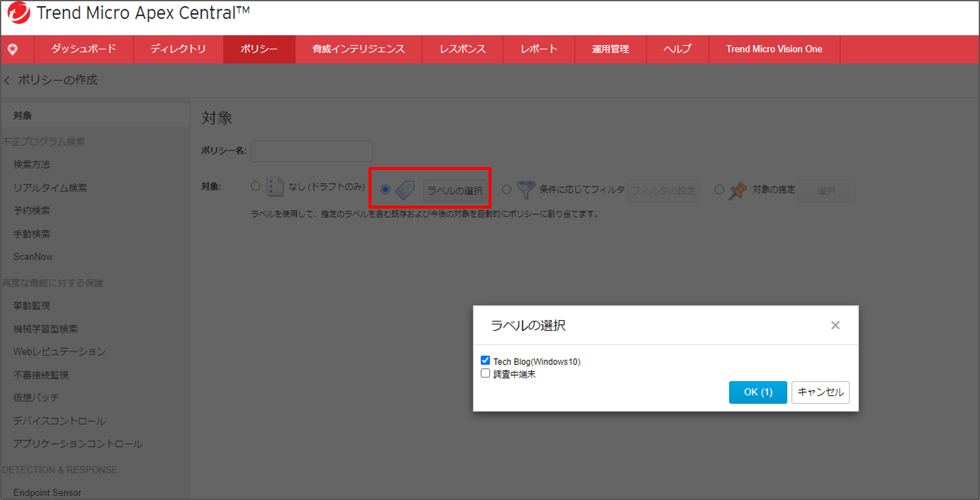Click キャンセル button in dialog

[x=820, y=392]
